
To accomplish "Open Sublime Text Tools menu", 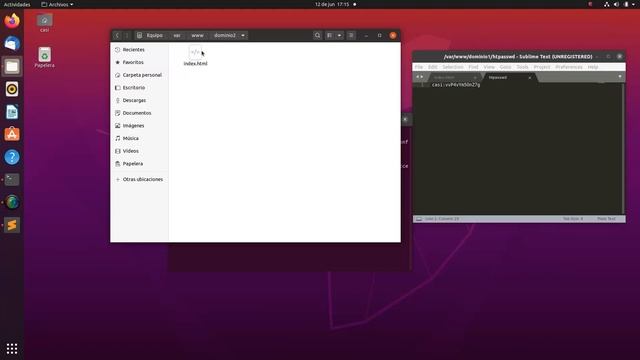I will coord(522,67).
